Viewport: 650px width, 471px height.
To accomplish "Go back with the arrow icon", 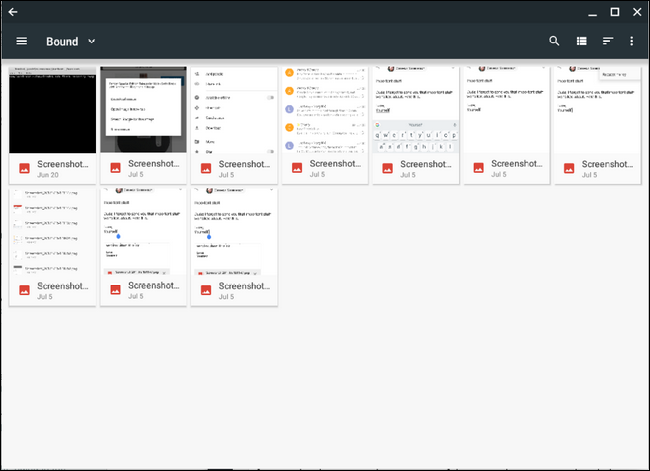I will [x=13, y=12].
